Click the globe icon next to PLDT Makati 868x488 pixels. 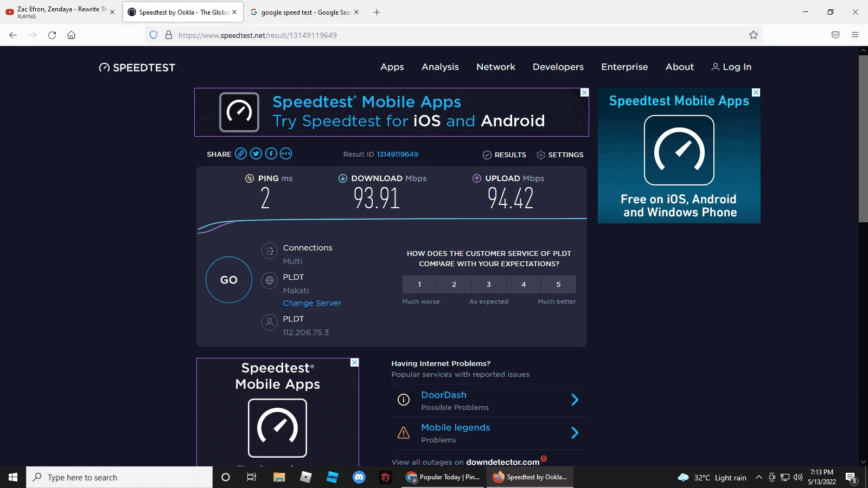[270, 281]
